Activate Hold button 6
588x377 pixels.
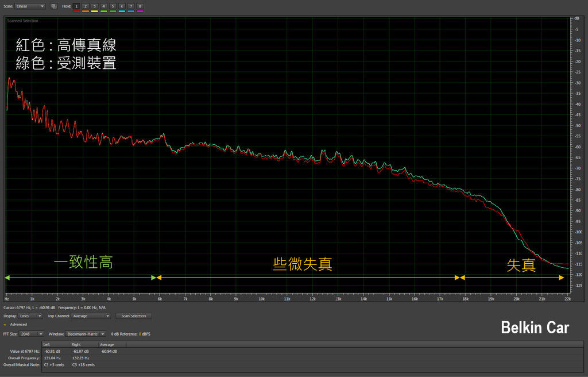click(x=122, y=6)
